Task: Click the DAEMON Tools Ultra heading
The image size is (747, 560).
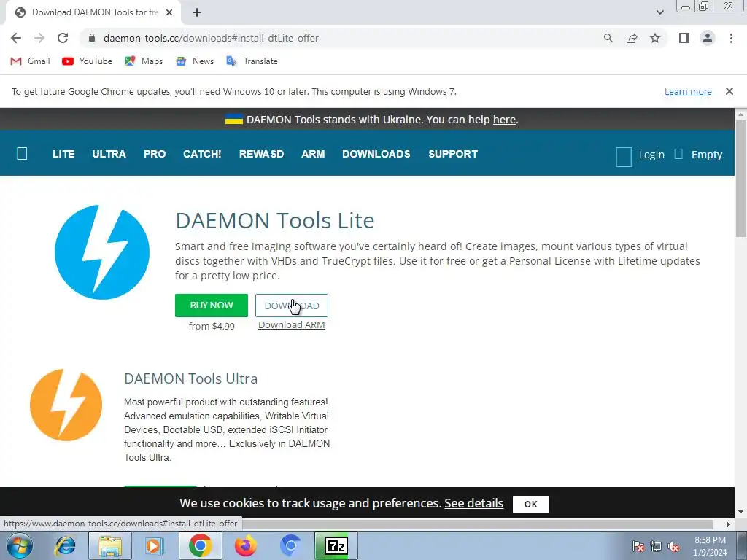Action: pos(190,378)
